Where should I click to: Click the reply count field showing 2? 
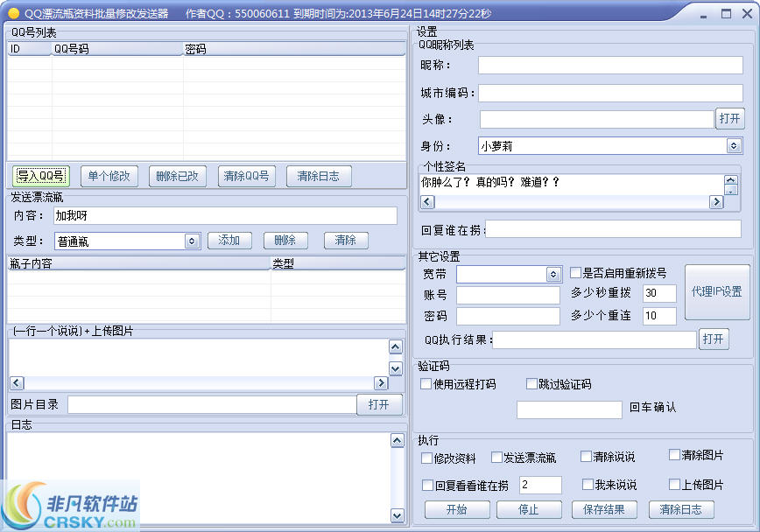(x=540, y=485)
